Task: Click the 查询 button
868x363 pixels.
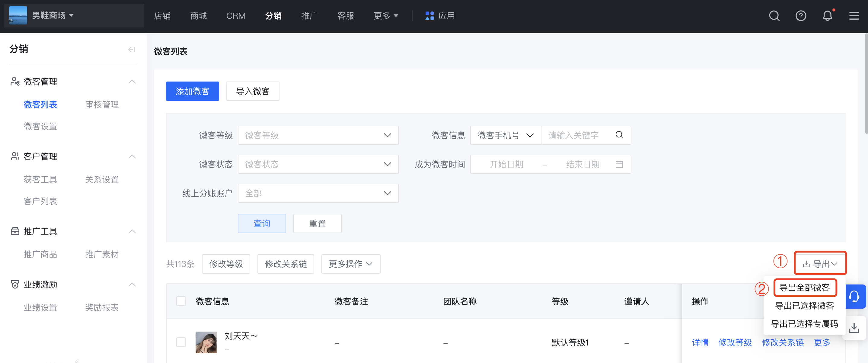Action: coord(262,223)
